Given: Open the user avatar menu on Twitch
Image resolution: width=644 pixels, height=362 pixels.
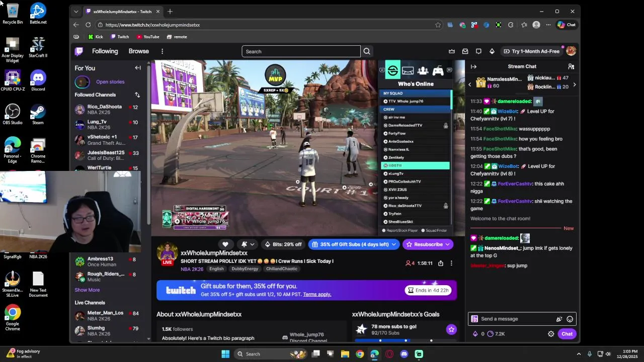Looking at the screenshot, I should 571,51.
